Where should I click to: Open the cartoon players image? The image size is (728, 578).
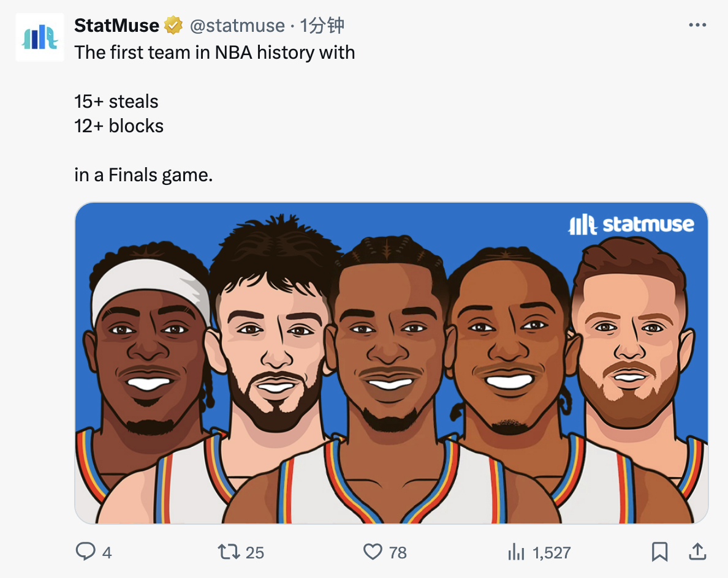pos(392,363)
